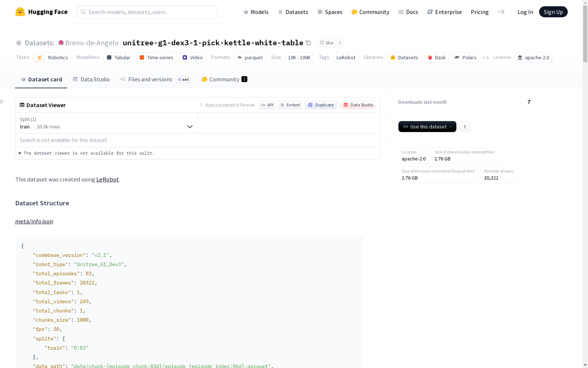Select the Dask library tag

436,57
